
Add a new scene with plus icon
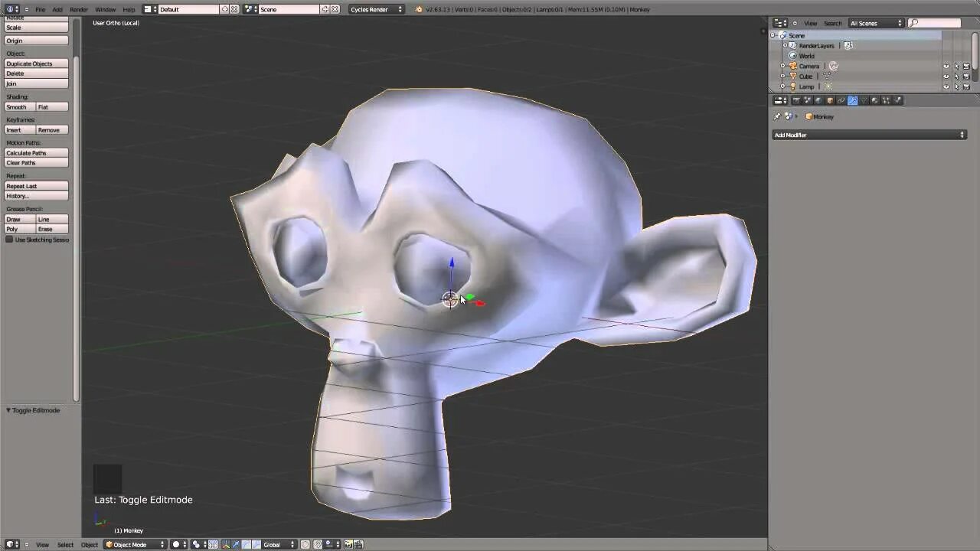point(325,9)
